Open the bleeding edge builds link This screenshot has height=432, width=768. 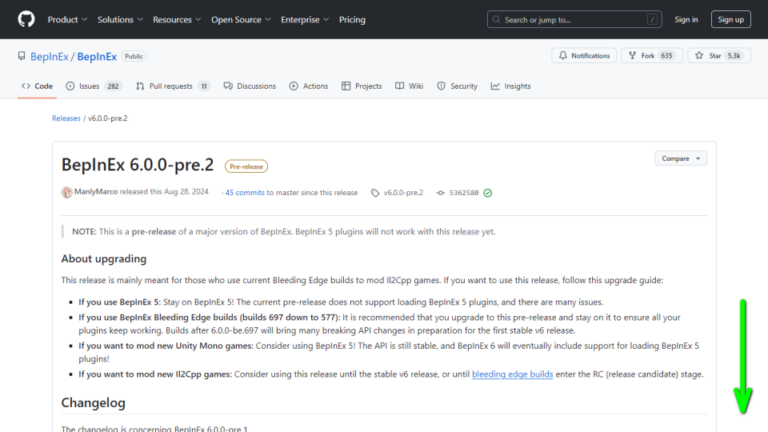[x=512, y=374]
